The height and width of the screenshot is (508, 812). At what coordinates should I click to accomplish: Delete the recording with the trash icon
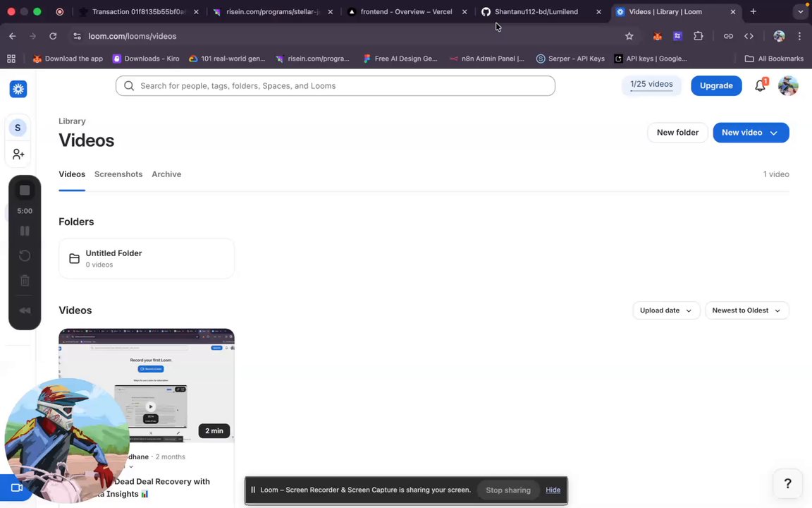(x=25, y=280)
